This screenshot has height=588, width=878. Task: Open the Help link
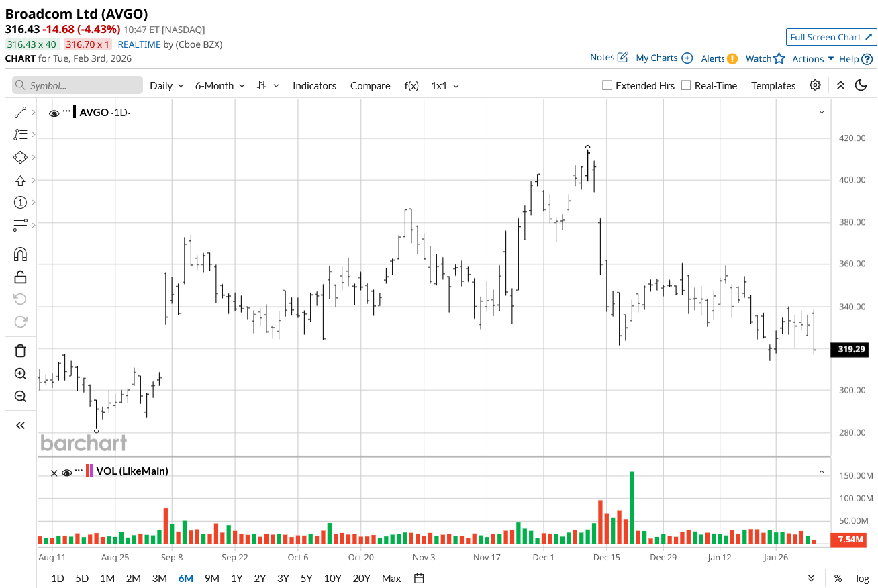coord(856,58)
